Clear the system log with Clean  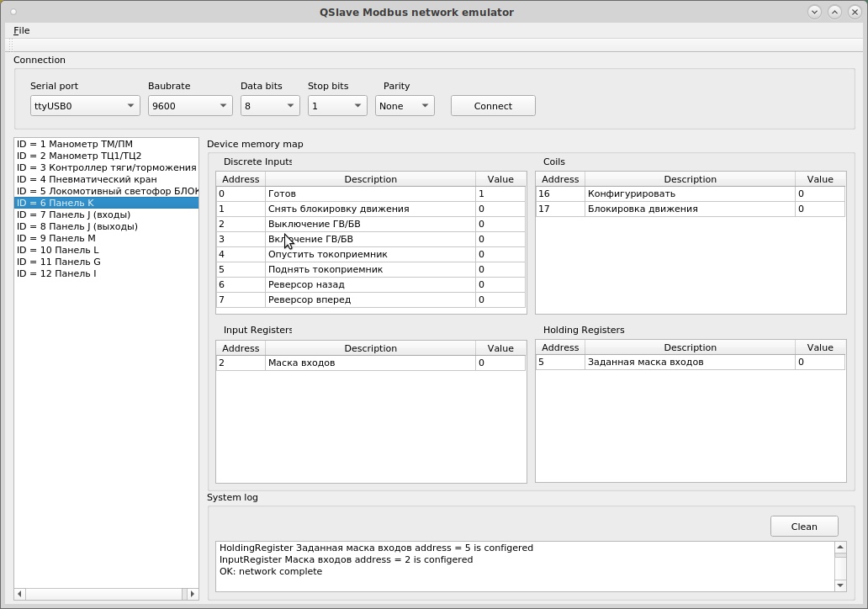(804, 527)
